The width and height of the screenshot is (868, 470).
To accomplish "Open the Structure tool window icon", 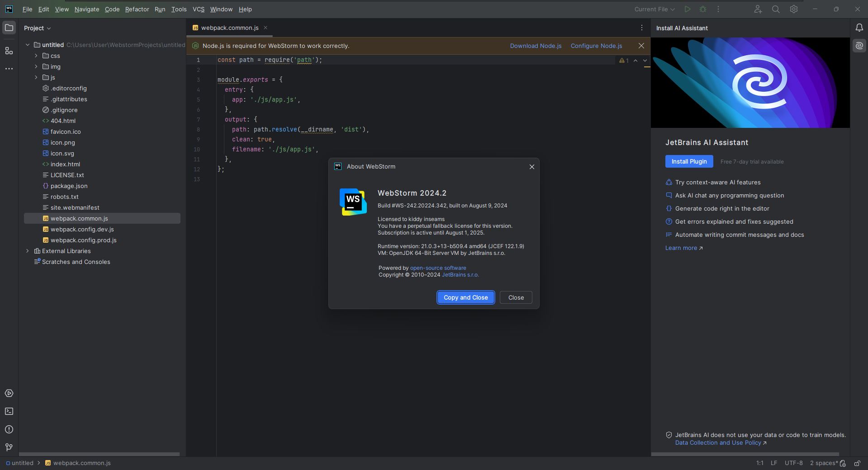I will (x=9, y=51).
